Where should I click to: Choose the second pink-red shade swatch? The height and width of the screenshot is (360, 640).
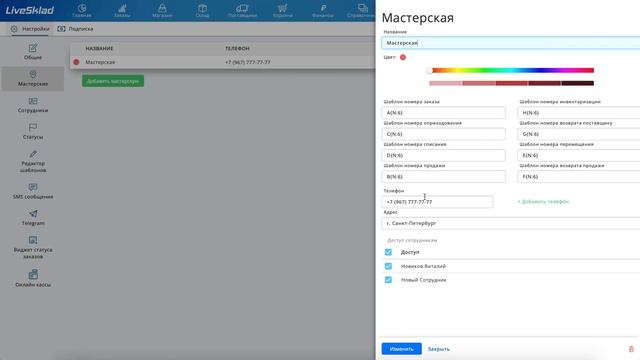click(x=478, y=83)
